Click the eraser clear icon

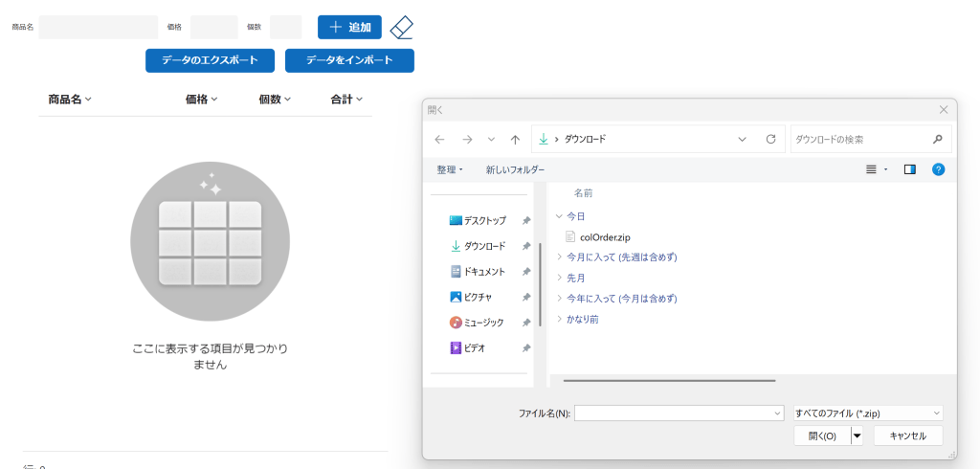pos(403,27)
